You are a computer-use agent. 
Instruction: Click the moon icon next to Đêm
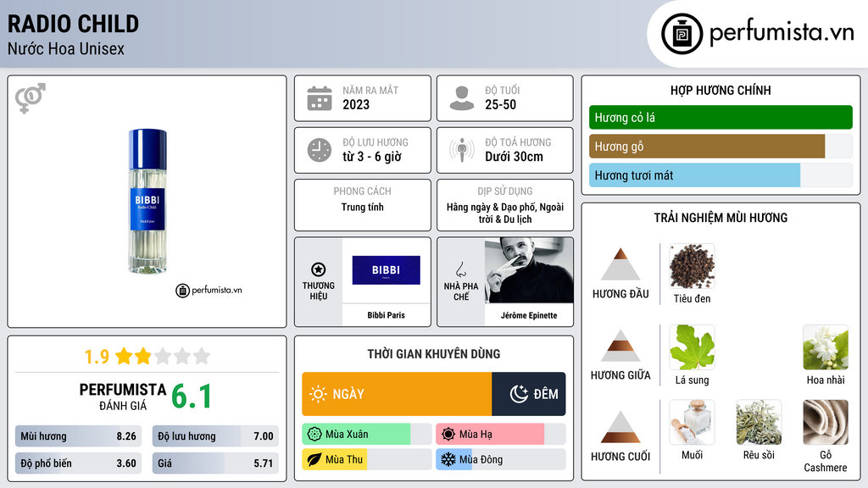519,394
